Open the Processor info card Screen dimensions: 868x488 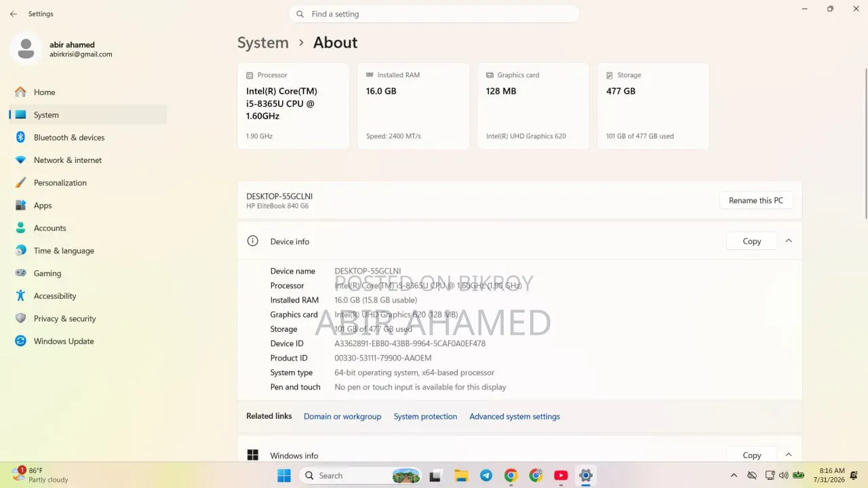293,106
